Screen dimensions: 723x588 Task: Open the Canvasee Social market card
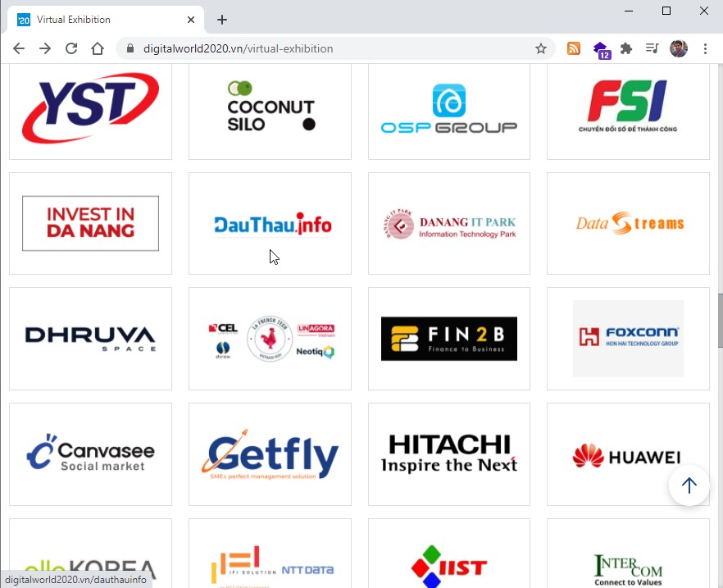click(90, 454)
